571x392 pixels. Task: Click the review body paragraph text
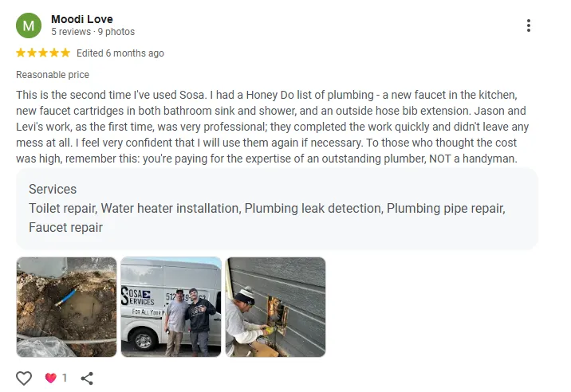pyautogui.click(x=271, y=127)
